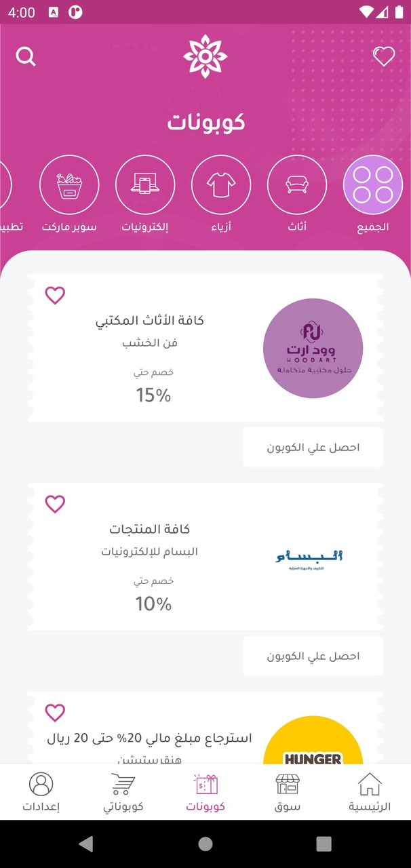Favorite the البسام للإلكترونيات coupon

pos(55,504)
